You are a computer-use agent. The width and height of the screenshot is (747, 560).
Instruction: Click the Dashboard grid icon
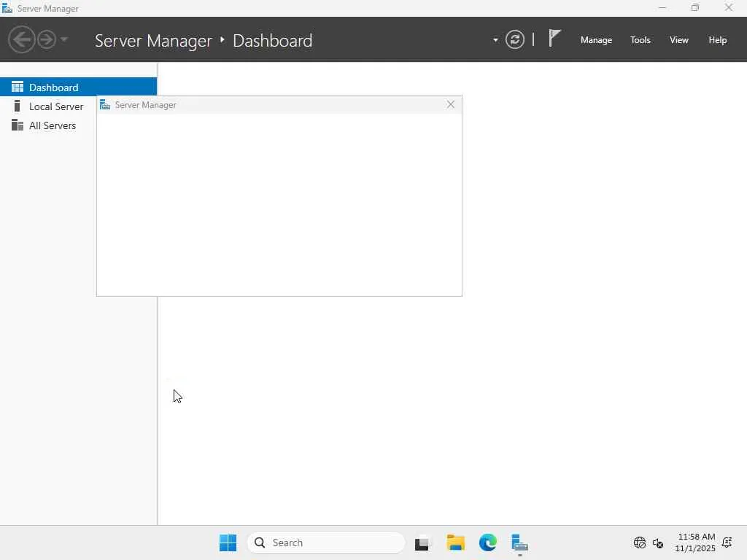coord(18,87)
